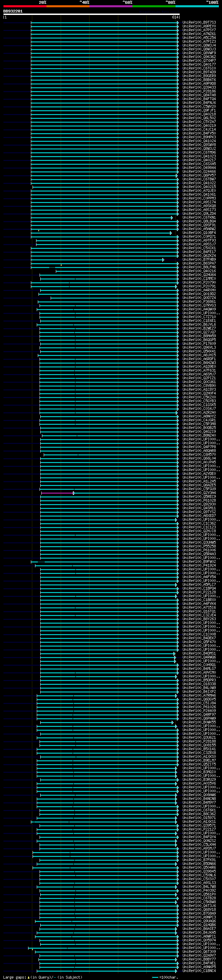Choose entry UniRef100_Q9TYS2
The height and width of the screenshot is (980, 222).
[199, 512]
